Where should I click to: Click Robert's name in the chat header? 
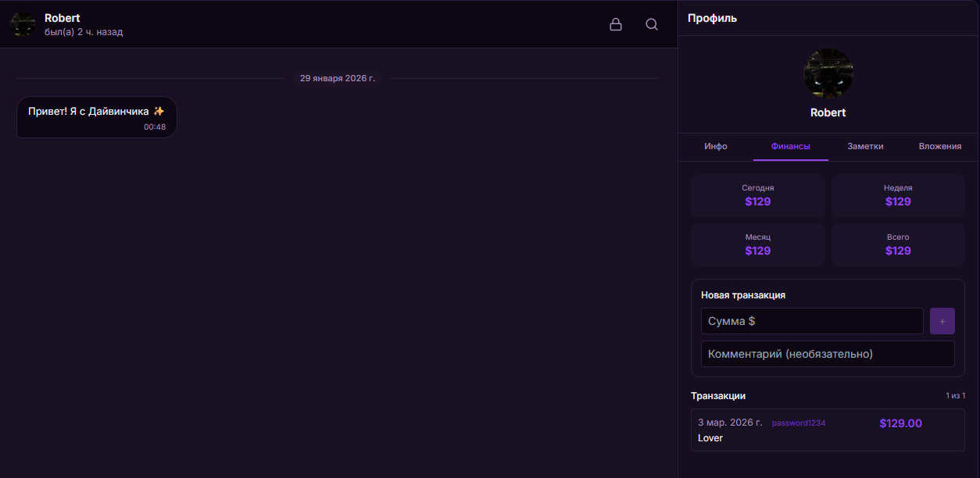click(62, 18)
